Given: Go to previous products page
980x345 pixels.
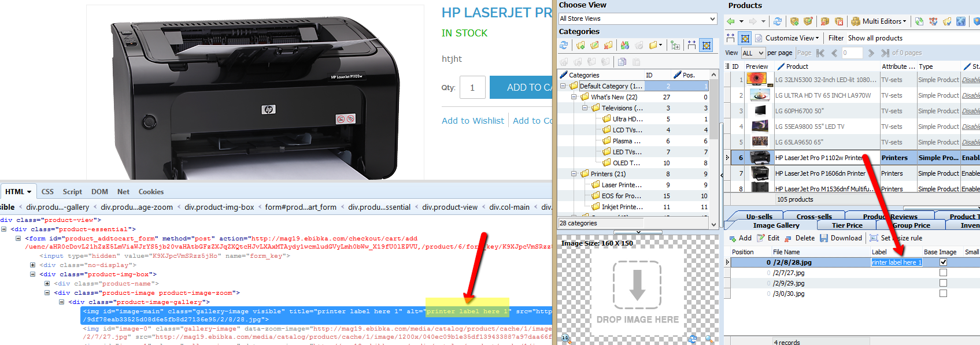Looking at the screenshot, I should click(834, 53).
